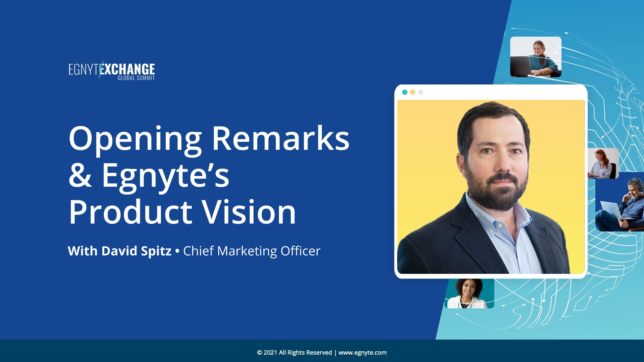The image size is (644, 362).
Task: Click the With David Spitz text
Action: pyautogui.click(x=119, y=251)
